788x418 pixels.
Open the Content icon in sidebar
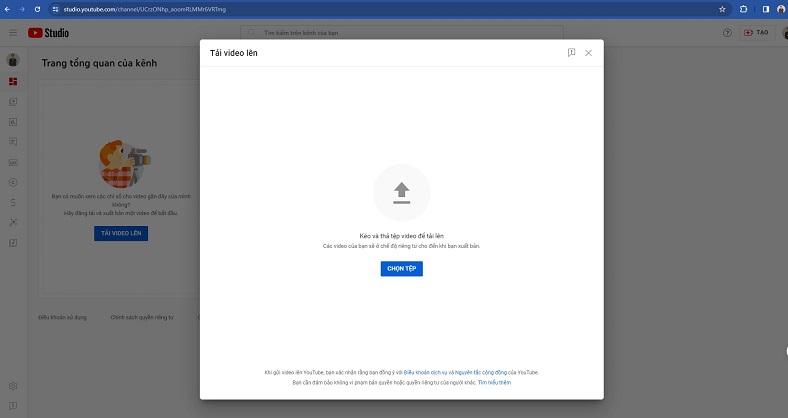(13, 101)
